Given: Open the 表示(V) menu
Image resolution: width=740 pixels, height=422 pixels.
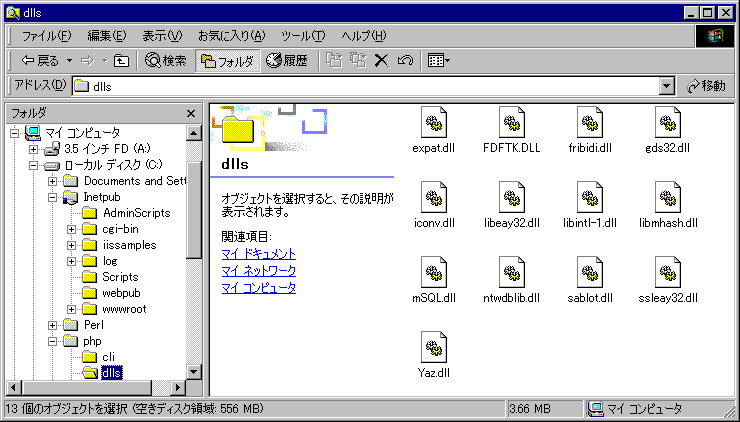Looking at the screenshot, I should (x=162, y=35).
